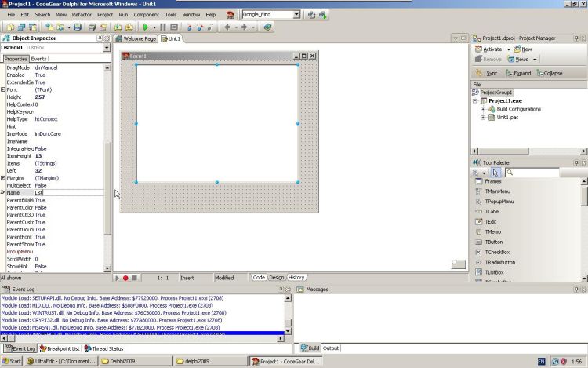
Task: Select the TEdit component in Tool Palette
Action: click(x=491, y=222)
